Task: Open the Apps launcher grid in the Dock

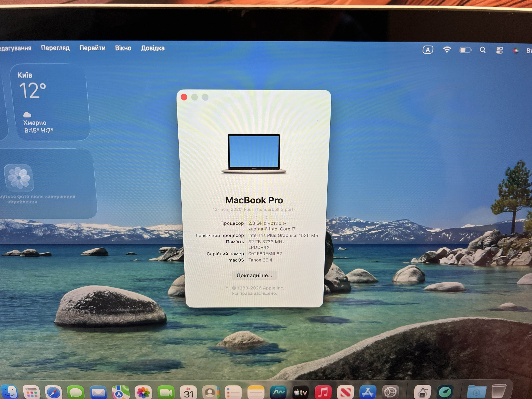Action: point(32,392)
